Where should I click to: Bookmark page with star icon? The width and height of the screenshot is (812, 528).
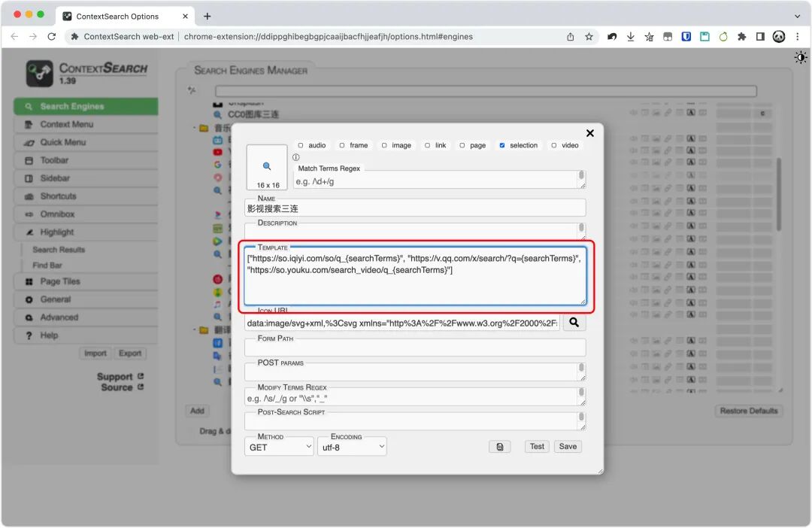coord(589,37)
